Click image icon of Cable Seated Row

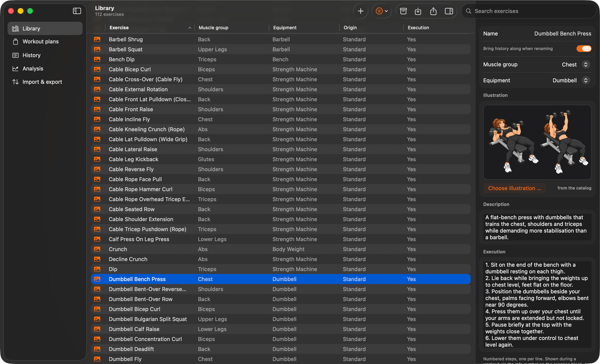click(97, 209)
